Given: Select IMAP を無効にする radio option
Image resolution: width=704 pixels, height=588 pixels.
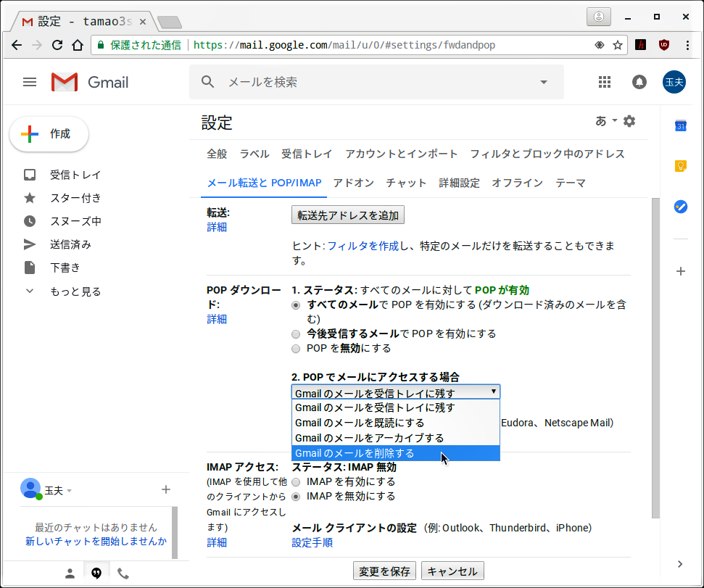Looking at the screenshot, I should 295,497.
